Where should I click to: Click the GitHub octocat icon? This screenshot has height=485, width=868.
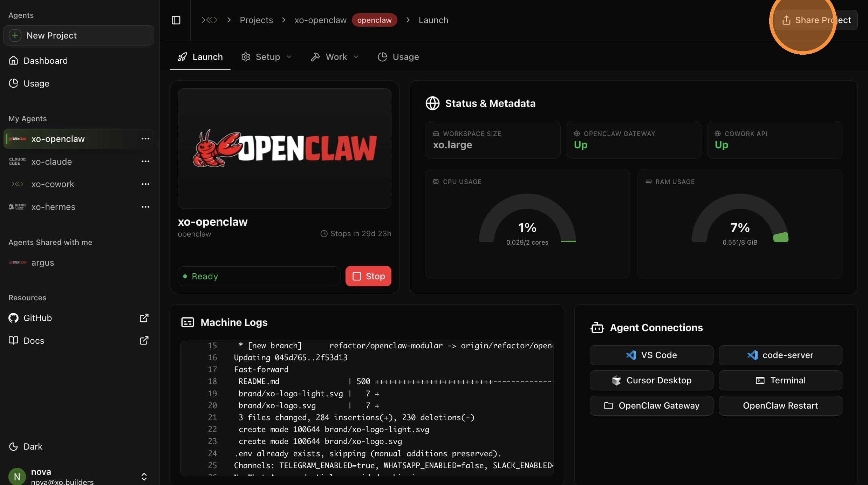13,318
